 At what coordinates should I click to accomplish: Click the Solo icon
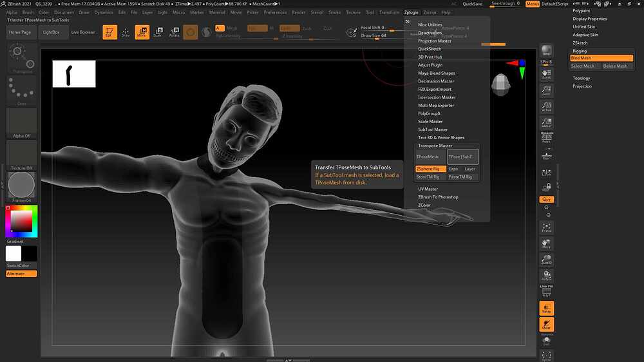(547, 340)
